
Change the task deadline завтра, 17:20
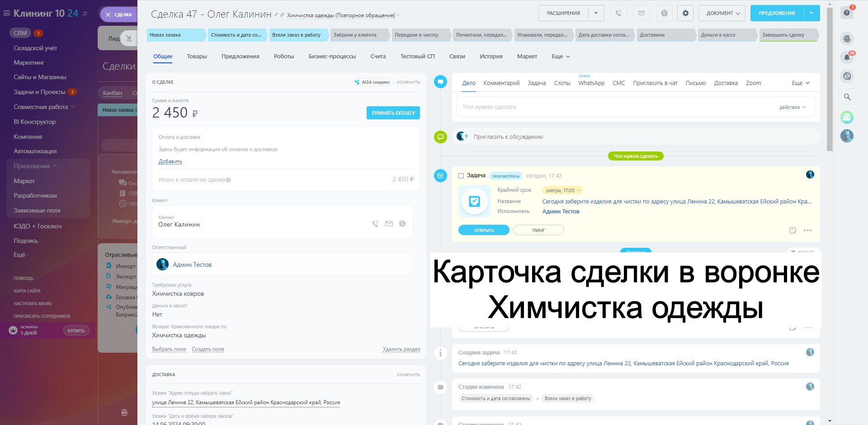(562, 190)
